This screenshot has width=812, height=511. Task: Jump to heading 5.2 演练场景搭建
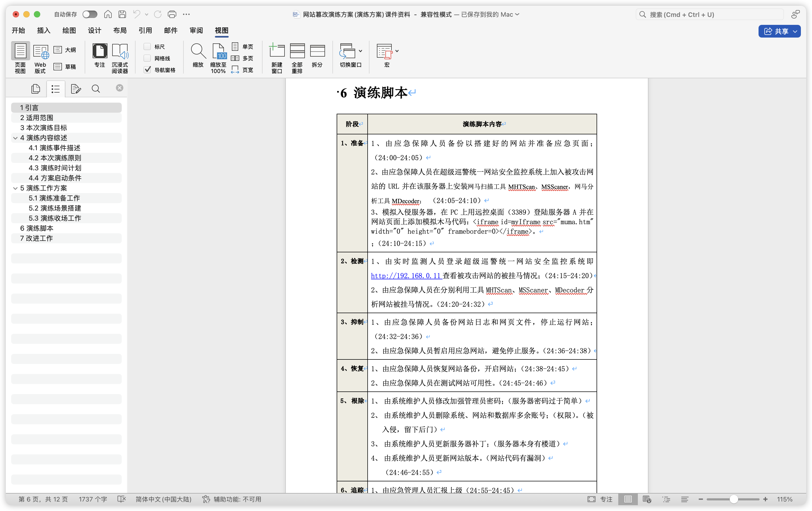pos(55,208)
